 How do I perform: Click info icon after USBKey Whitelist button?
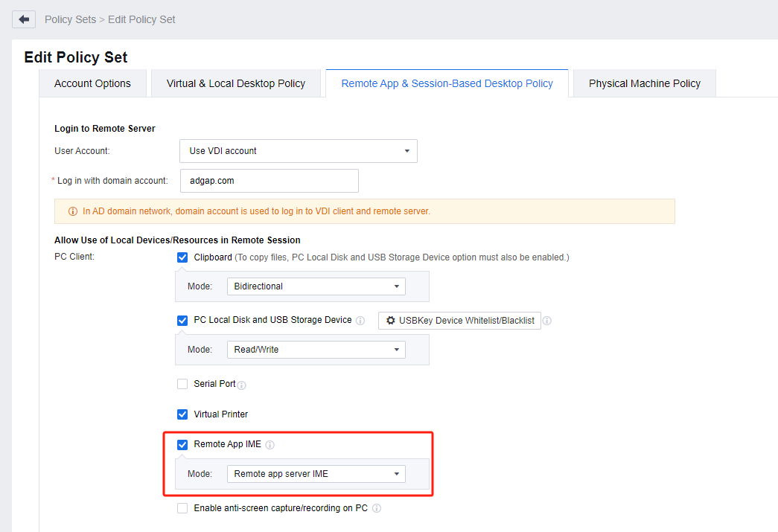point(547,321)
